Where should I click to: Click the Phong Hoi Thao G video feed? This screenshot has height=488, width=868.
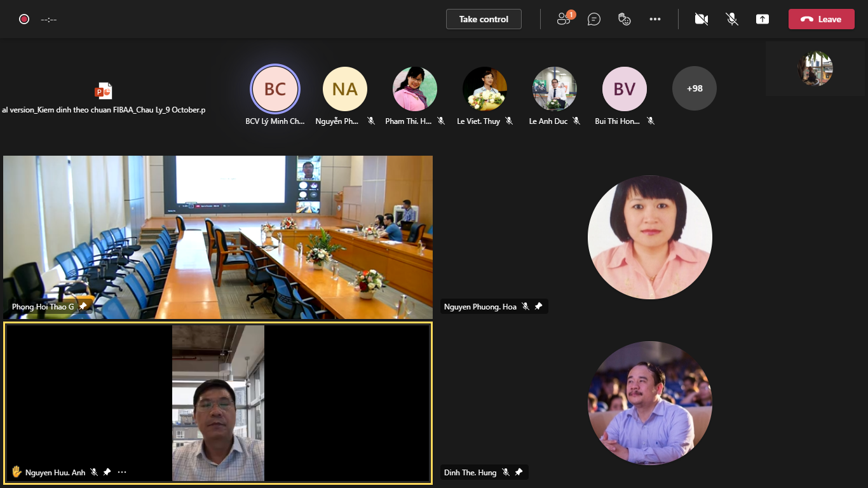(x=218, y=237)
